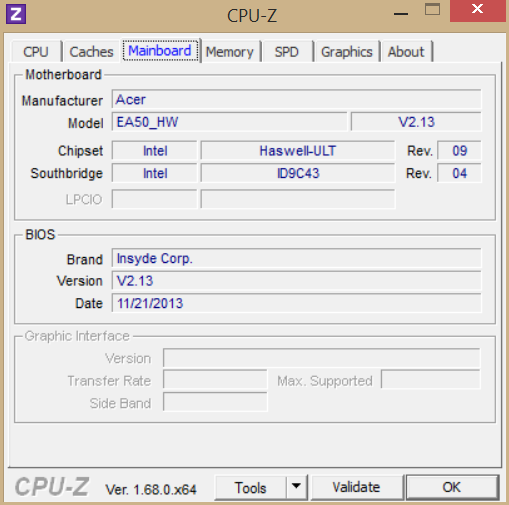Screen dimensions: 509x505
Task: Minimize the CPU-Z window
Action: 401,14
